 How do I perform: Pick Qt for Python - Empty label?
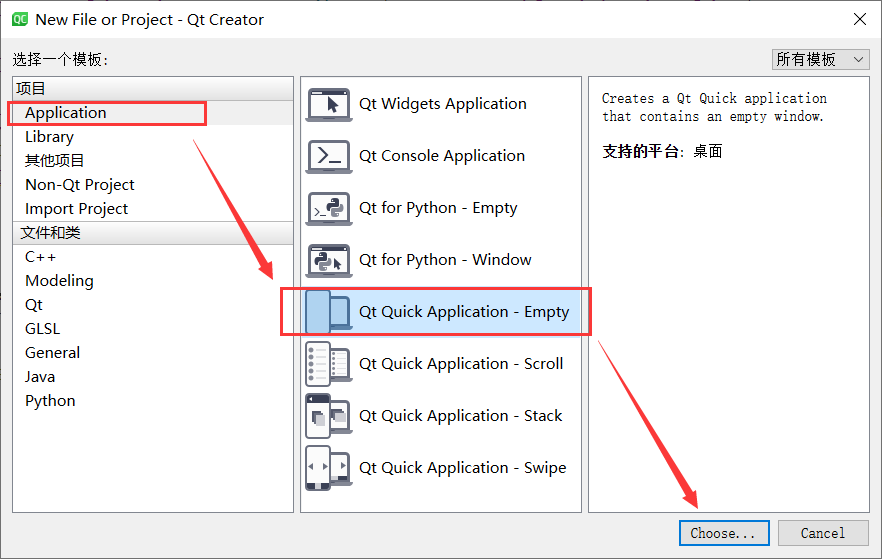438,208
